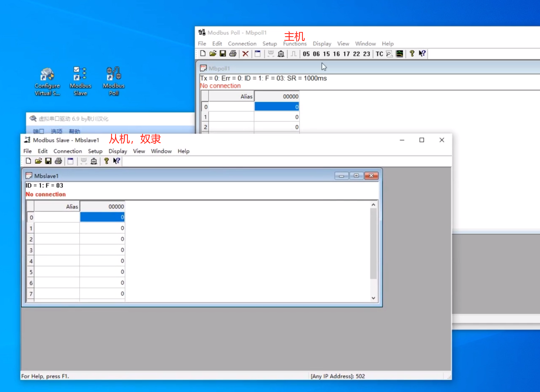The height and width of the screenshot is (392, 540).
Task: Click the 'ID = 1: F = 03' line in Mbslave1
Action: [x=44, y=186]
